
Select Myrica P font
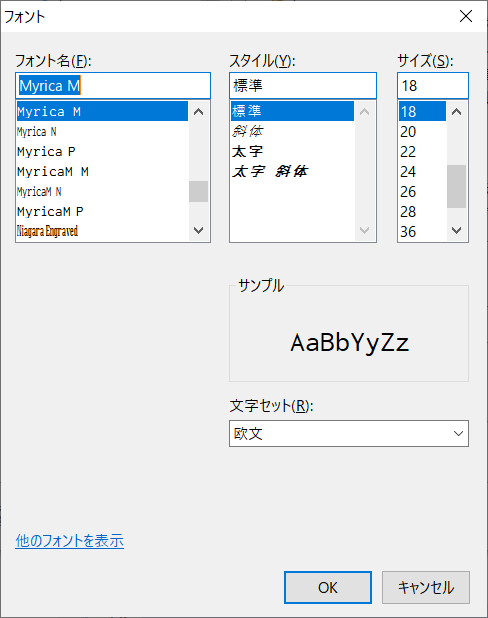[102, 152]
